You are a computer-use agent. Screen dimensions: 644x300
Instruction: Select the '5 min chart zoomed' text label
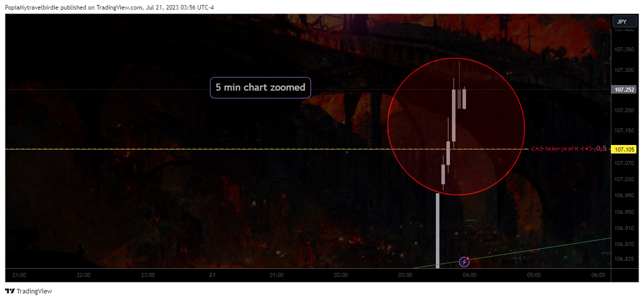tap(260, 88)
